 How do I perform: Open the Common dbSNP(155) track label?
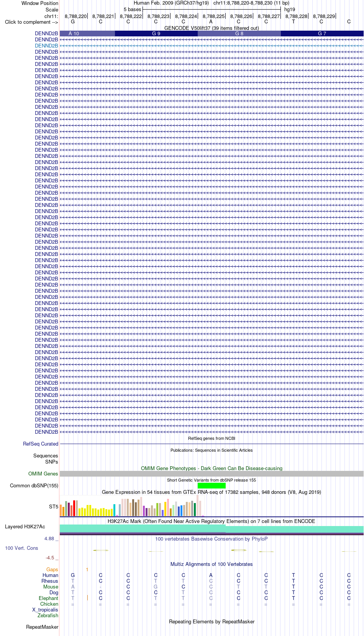(x=34, y=485)
